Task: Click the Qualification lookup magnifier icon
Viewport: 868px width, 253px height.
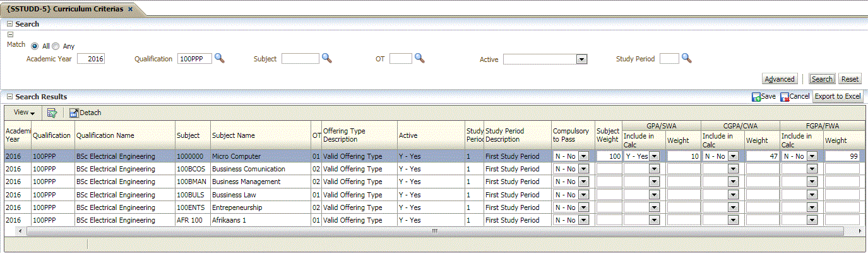Action: click(x=219, y=58)
